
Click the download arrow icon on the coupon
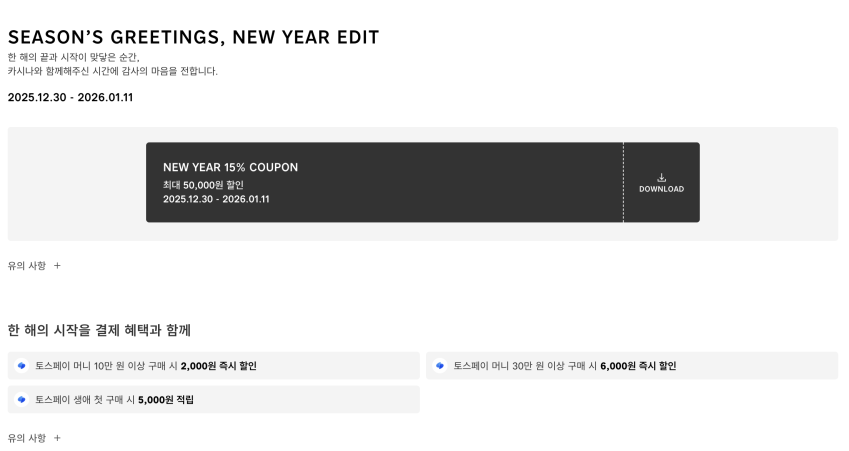coord(661,178)
